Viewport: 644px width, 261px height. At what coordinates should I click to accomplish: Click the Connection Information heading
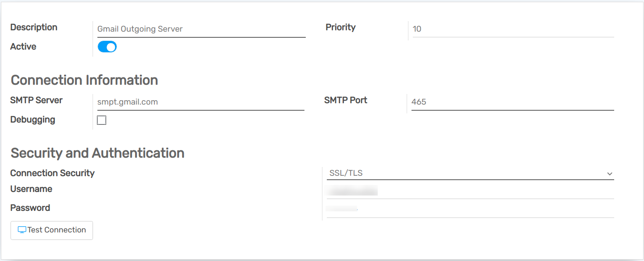[x=84, y=80]
